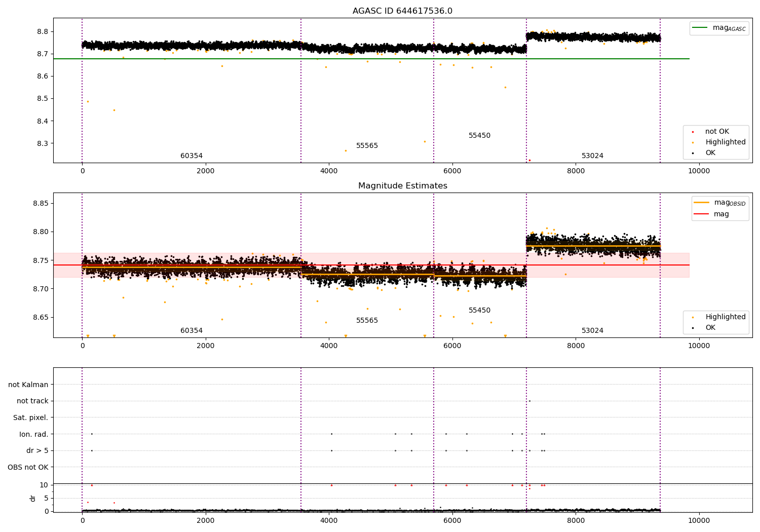Click obsid label 53024 in the Magnitude Estimates plot
This screenshot has width=760, height=532.
(x=592, y=331)
